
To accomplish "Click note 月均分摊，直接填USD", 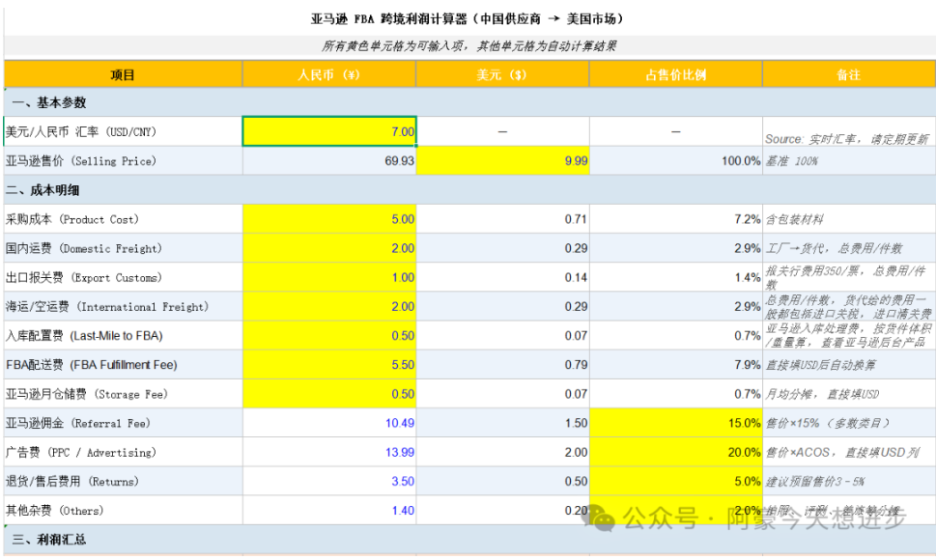I will 823,394.
